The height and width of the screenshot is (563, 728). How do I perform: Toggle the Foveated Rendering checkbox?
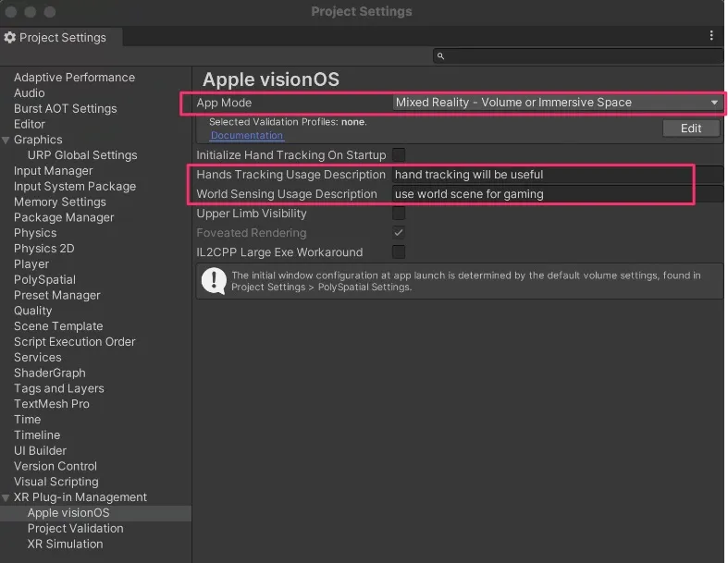tap(399, 233)
